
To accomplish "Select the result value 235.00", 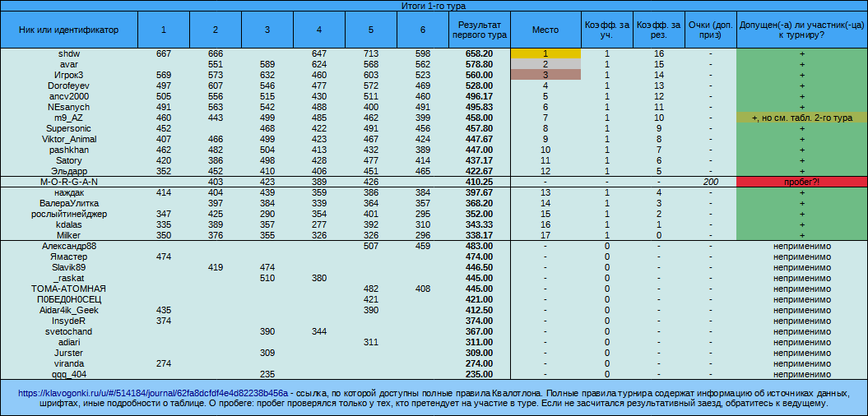I will click(x=480, y=375).
